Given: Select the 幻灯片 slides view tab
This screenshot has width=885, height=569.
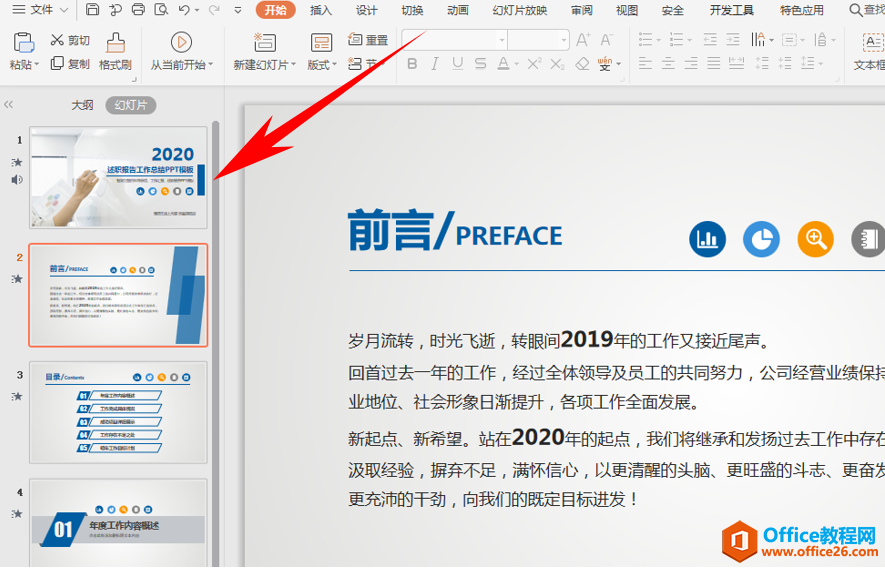Looking at the screenshot, I should pos(131,105).
